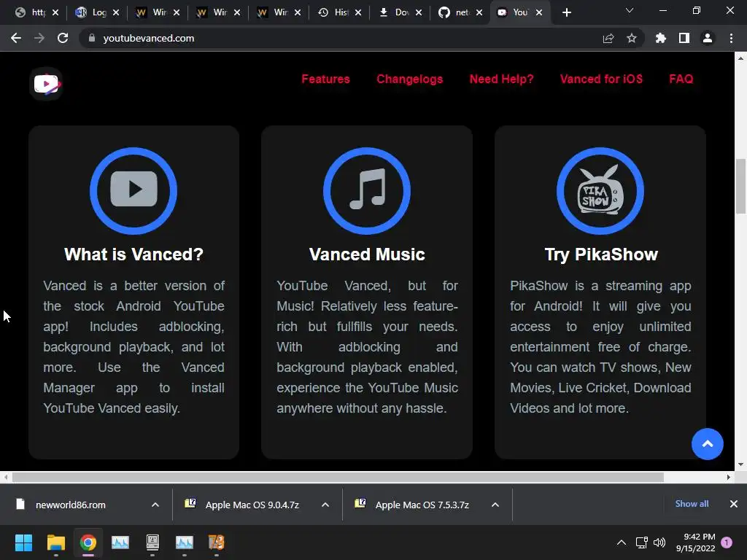Screen dimensions: 747x560
Task: Close the History tab
Action: 358,12
